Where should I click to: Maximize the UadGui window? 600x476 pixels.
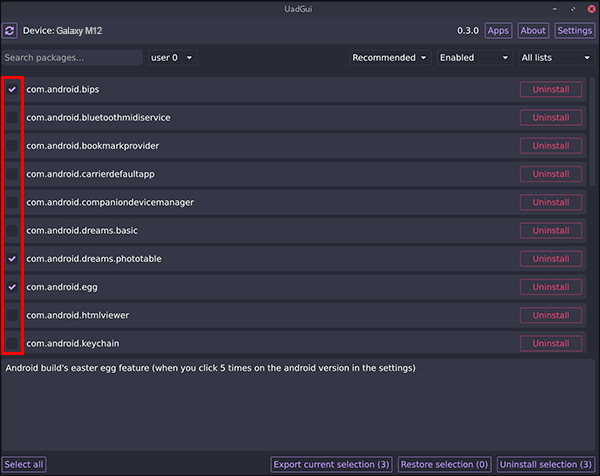click(x=573, y=9)
